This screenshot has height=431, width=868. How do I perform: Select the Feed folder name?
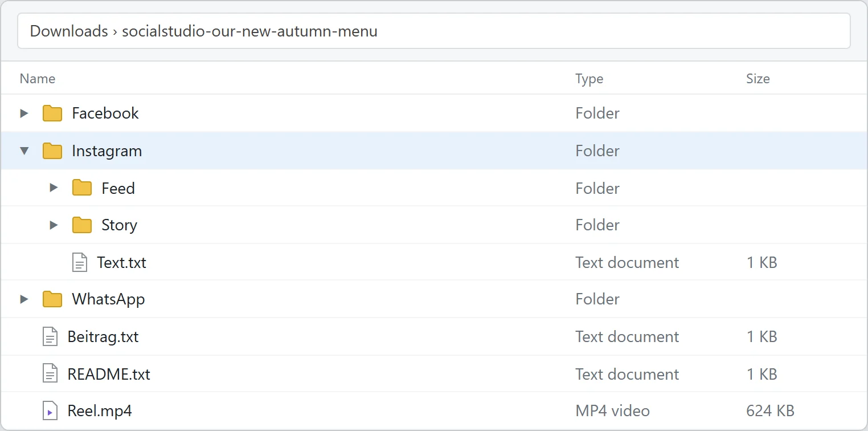pyautogui.click(x=118, y=188)
